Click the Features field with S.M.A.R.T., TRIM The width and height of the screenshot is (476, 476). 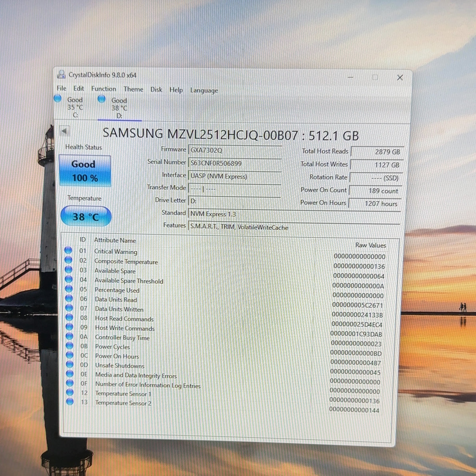click(x=294, y=227)
